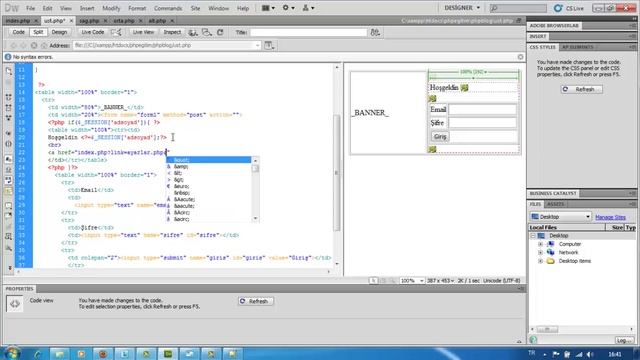
Task: Open the DESIGNER workspace switcher dropdown
Action: pos(462,8)
